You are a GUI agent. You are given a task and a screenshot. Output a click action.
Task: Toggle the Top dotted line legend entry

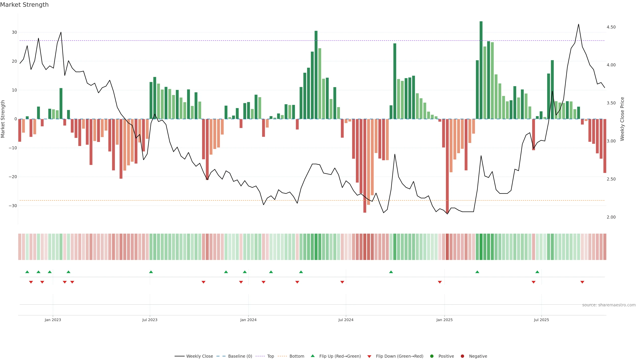click(270, 356)
